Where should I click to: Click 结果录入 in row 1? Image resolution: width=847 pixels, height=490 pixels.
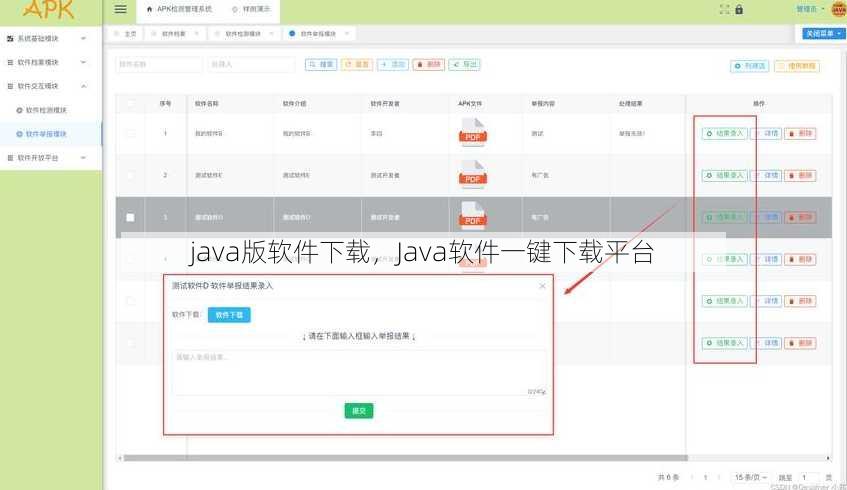pos(724,133)
